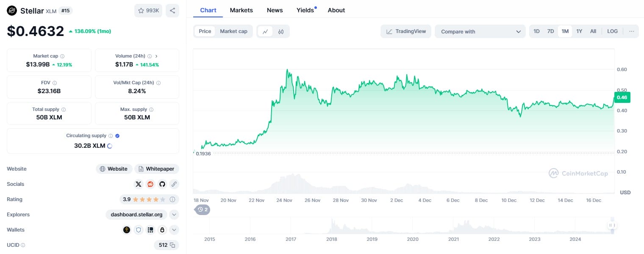Click the #15 rank badge

click(x=66, y=11)
